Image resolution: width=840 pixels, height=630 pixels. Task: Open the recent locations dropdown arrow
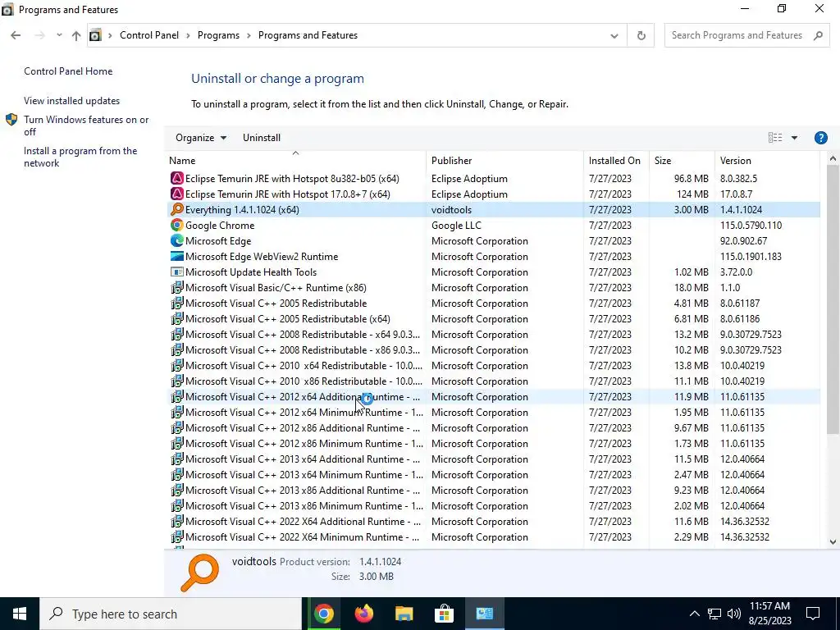click(59, 35)
